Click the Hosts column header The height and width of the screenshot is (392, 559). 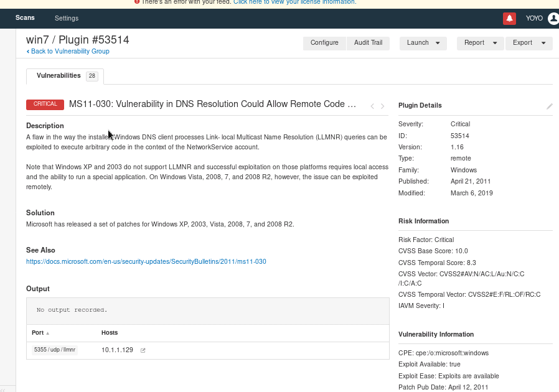pos(110,333)
